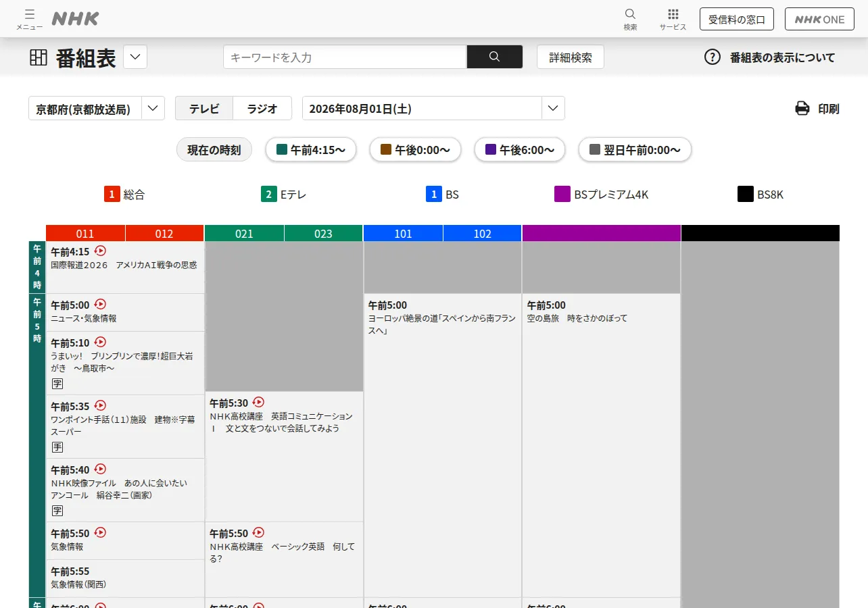
Task: Click the black BS8K swatch
Action: pos(746,195)
